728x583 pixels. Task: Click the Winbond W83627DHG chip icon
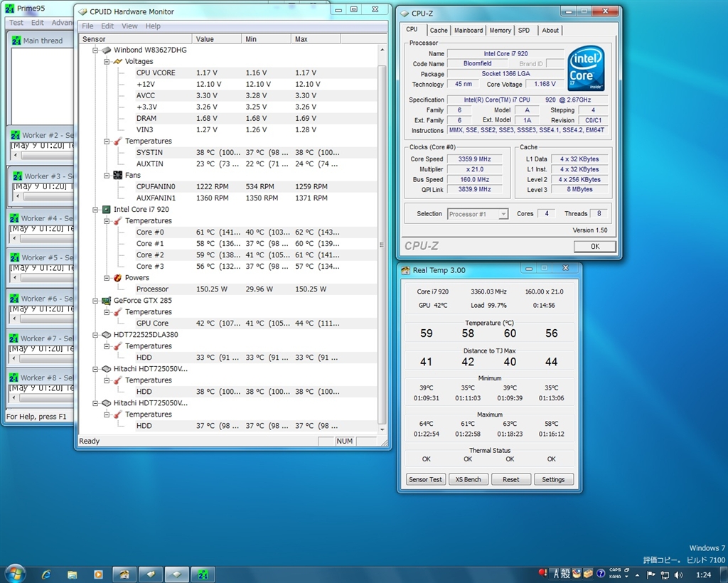107,50
